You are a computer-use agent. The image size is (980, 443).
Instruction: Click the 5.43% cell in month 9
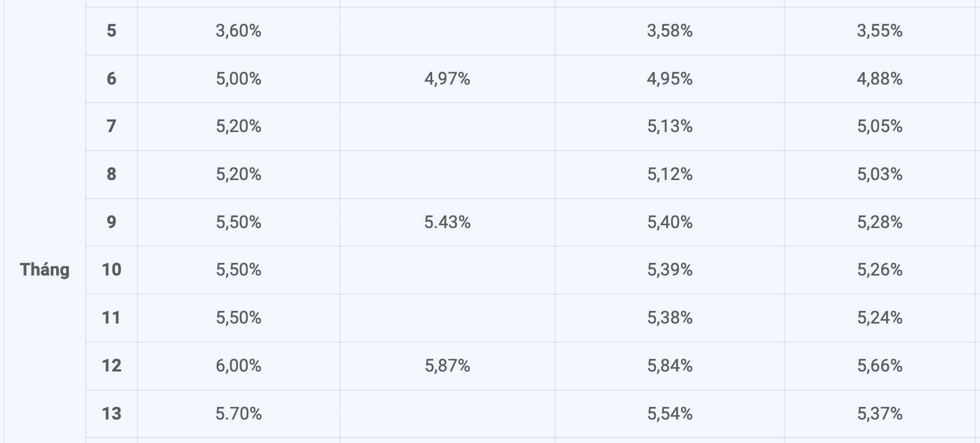pyautogui.click(x=447, y=222)
